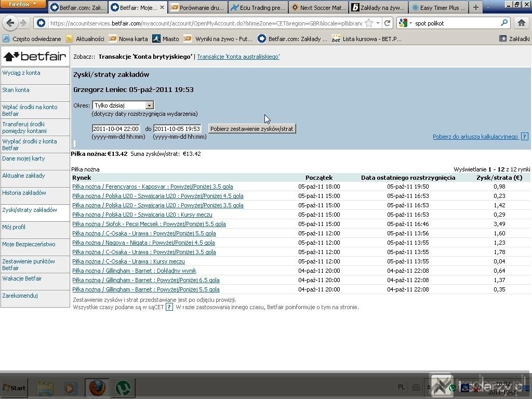
Task: Open Wyciąg z konta in sidebar
Action: point(21,73)
